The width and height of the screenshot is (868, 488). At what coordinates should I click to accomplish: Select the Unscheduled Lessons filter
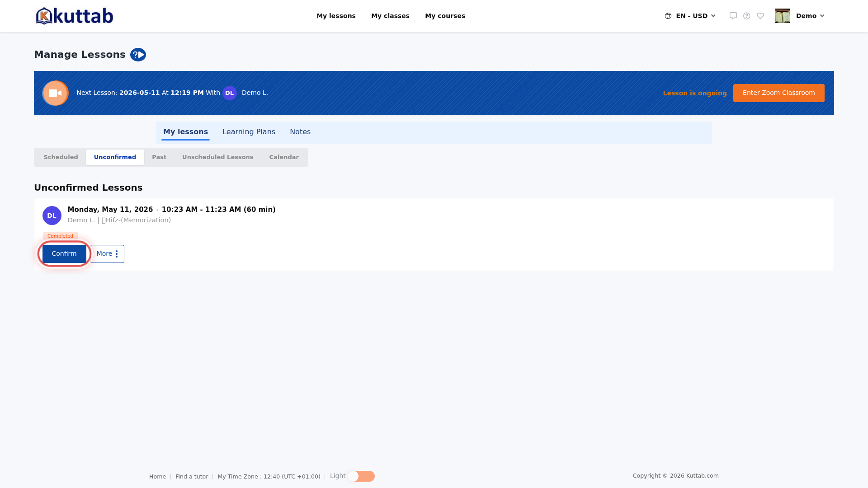[x=217, y=157]
